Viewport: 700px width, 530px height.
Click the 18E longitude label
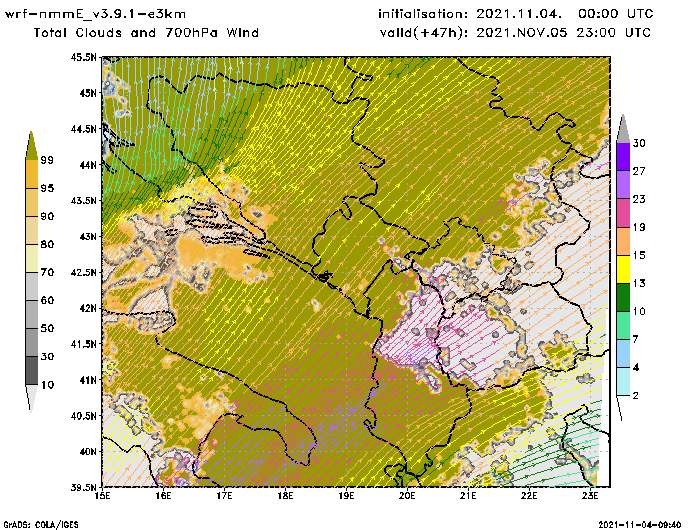click(x=285, y=496)
